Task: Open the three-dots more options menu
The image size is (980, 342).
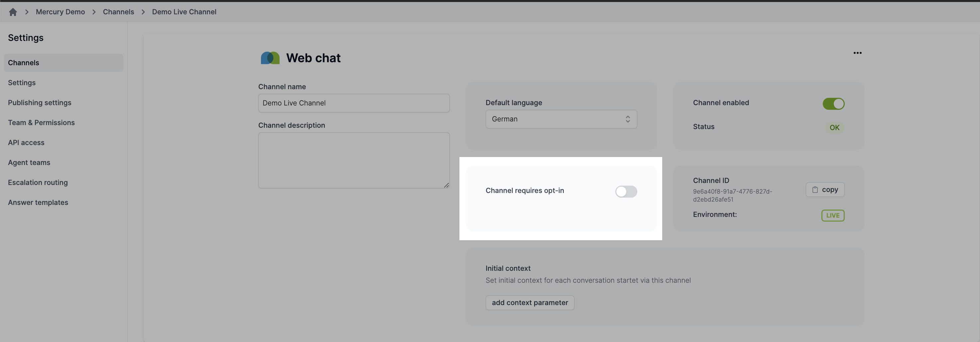Action: click(857, 53)
